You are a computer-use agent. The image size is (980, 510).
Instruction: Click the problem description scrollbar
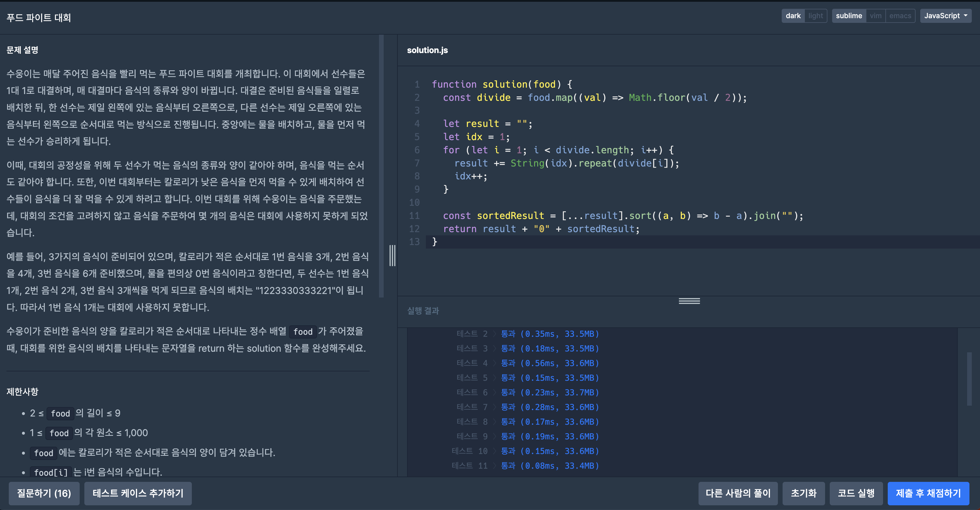tap(381, 166)
